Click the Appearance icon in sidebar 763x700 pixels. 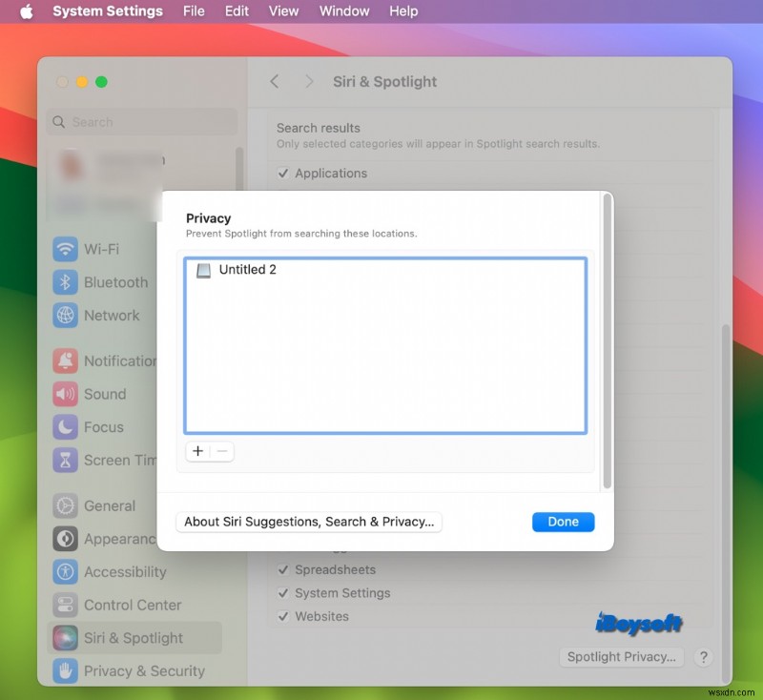point(65,539)
